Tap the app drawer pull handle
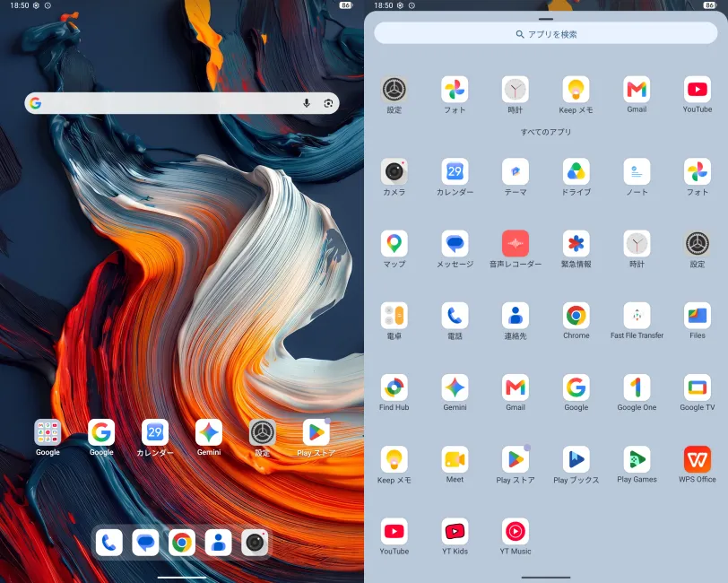728x583 pixels. tap(545, 19)
